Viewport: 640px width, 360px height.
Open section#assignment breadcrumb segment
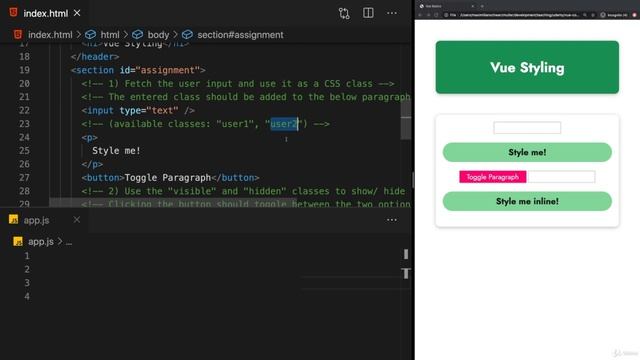[x=240, y=35]
